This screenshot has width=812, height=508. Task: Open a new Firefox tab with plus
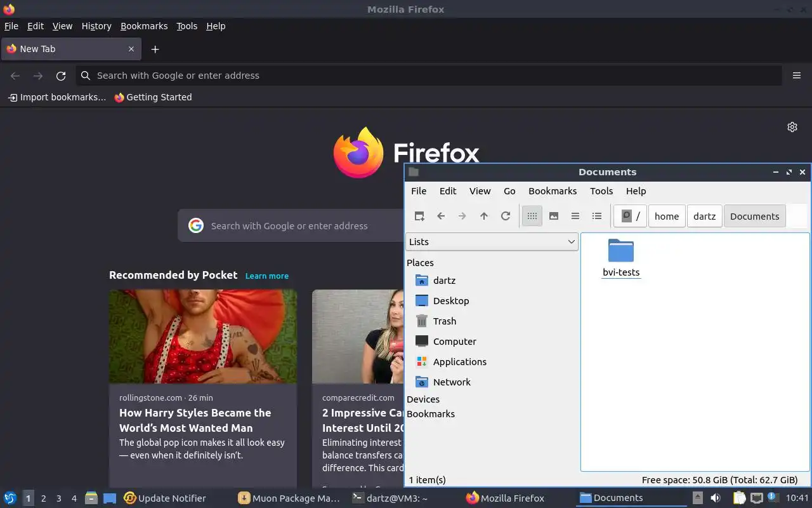pyautogui.click(x=155, y=49)
